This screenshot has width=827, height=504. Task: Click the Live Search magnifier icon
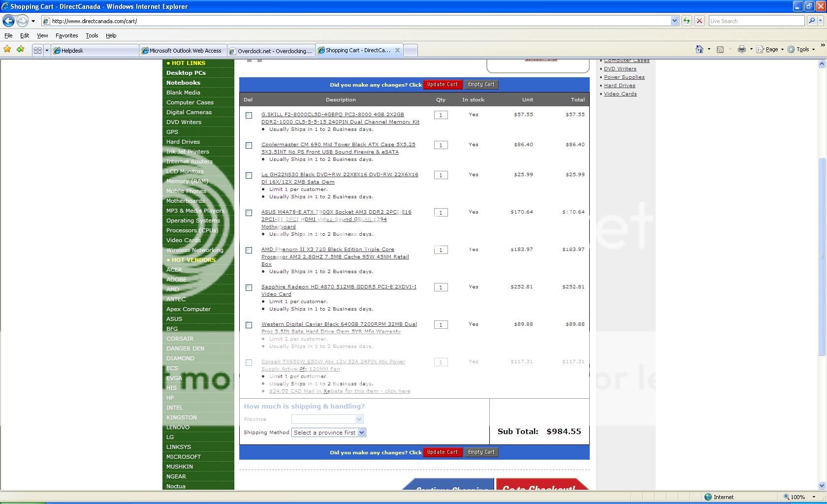coord(812,21)
